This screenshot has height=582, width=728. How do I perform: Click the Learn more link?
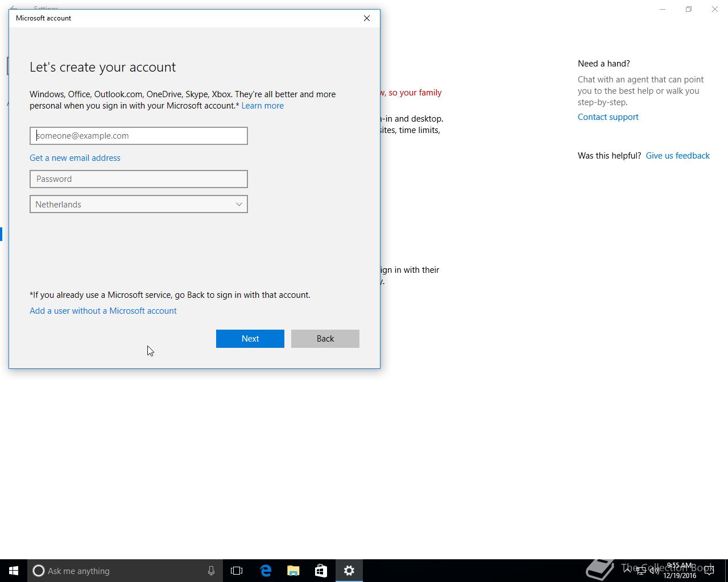click(x=262, y=106)
